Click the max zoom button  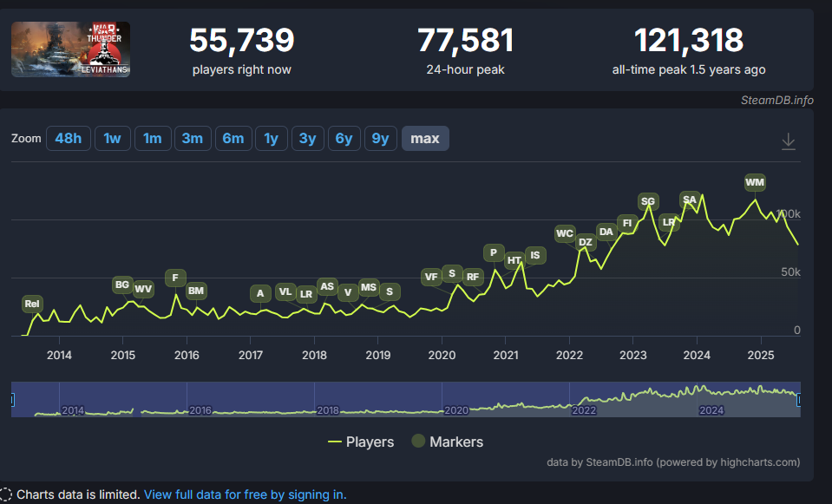[x=425, y=139]
